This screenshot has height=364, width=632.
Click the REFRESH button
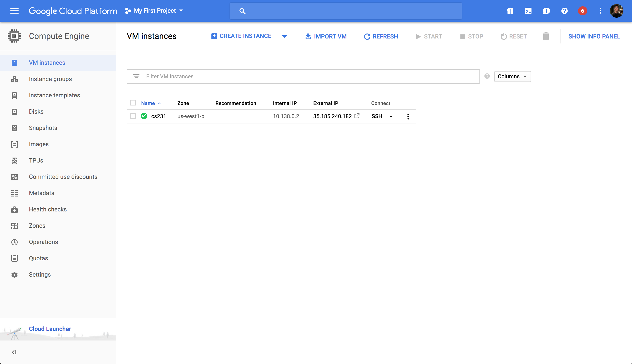(381, 36)
